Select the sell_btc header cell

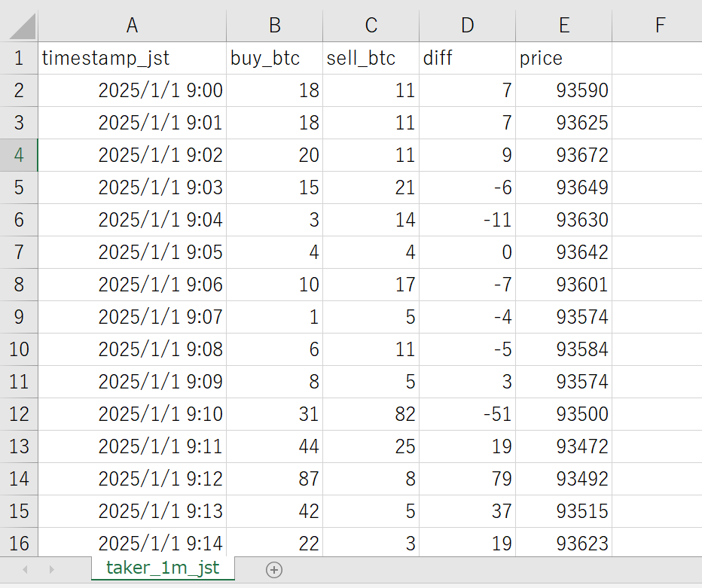(x=371, y=59)
